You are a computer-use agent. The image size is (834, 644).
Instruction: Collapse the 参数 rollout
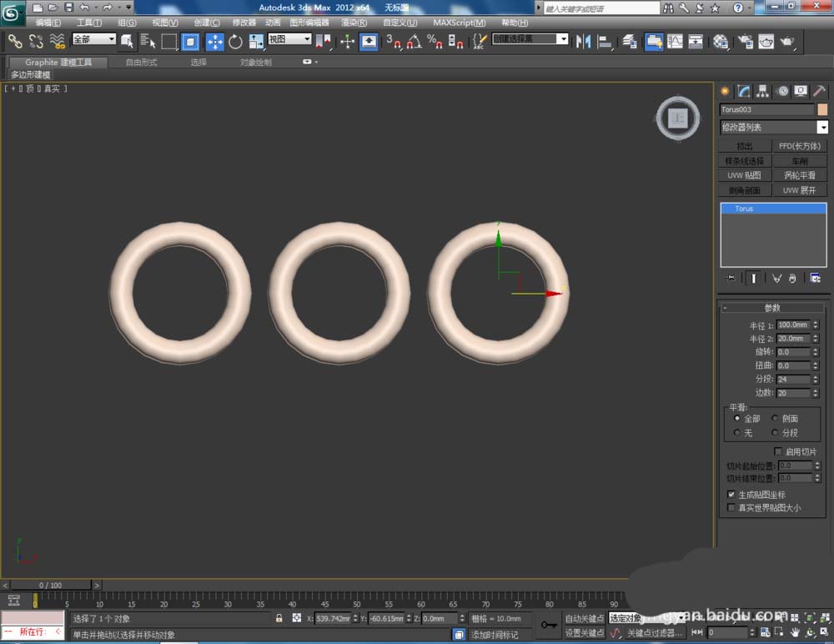772,308
